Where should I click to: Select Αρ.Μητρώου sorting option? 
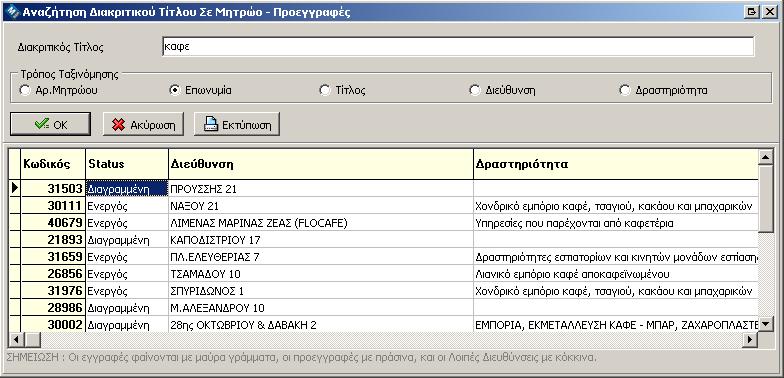click(x=59, y=90)
